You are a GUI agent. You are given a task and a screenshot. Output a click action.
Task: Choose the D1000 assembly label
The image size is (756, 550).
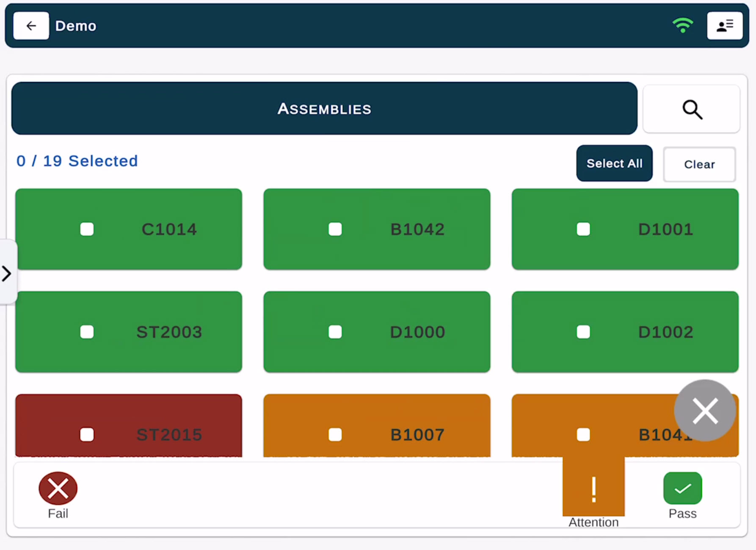(x=417, y=332)
